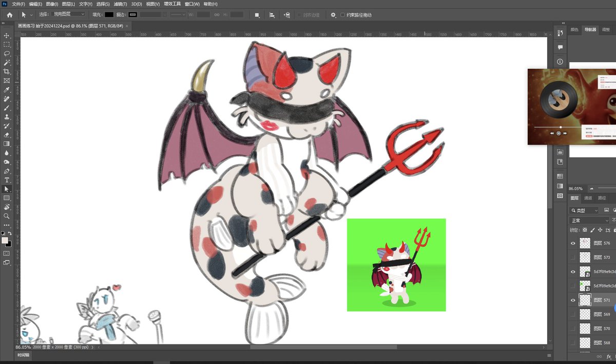Image resolution: width=616 pixels, height=364 pixels.
Task: Switch to the 颜色 tab
Action: pos(574,30)
